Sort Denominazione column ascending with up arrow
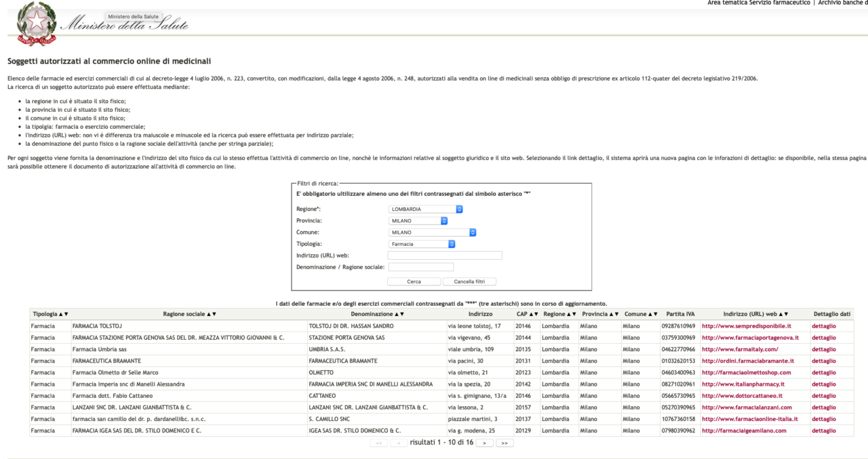868x459 pixels. 396,315
